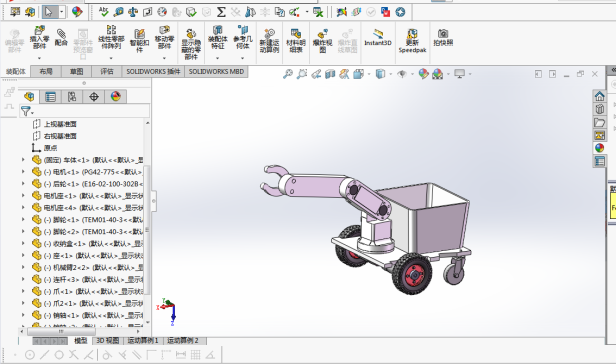
Task: Open the home icon in right task pane
Action: 600,96
